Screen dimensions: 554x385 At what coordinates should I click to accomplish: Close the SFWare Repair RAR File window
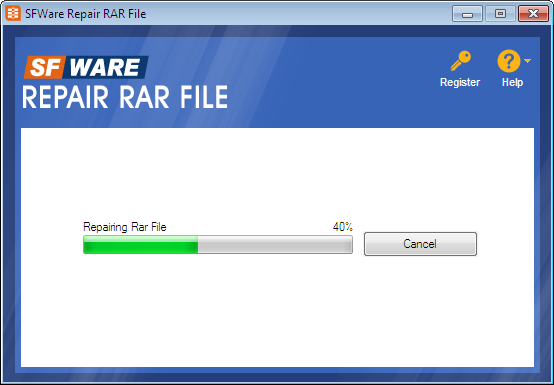click(x=533, y=14)
